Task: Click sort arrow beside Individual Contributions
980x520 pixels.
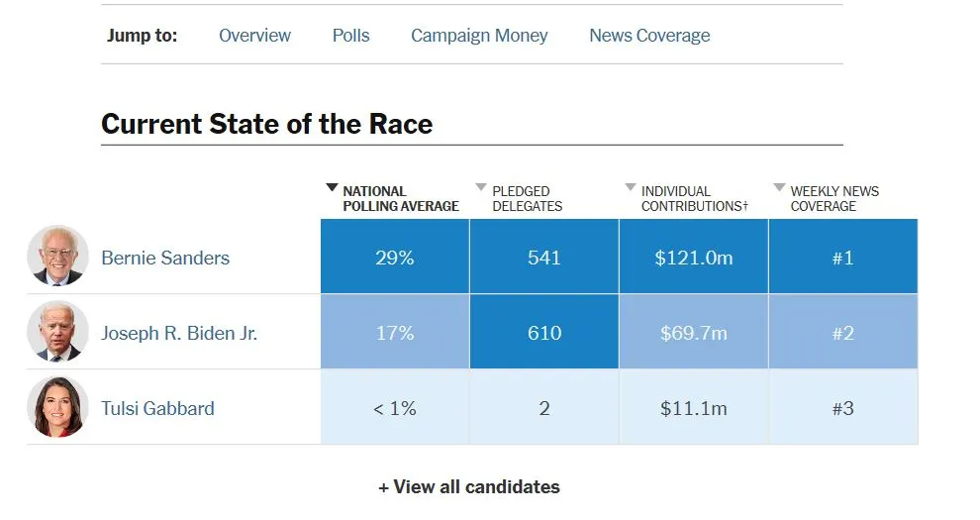Action: [x=631, y=188]
